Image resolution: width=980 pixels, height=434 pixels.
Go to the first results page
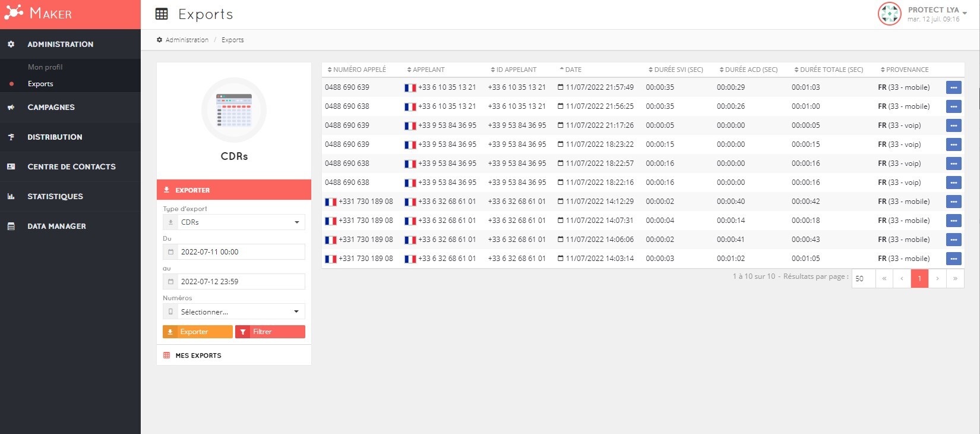(884, 278)
